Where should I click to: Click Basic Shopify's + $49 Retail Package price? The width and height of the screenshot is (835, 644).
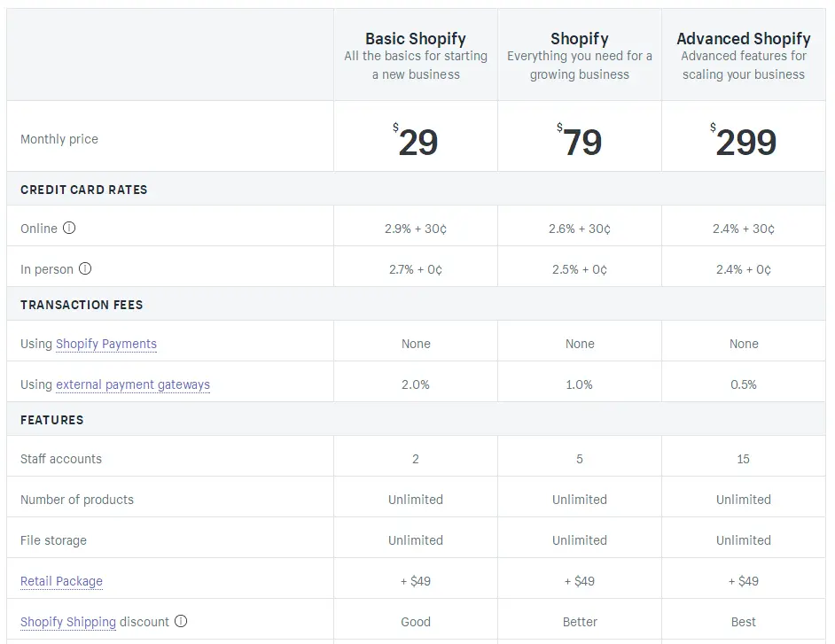tap(416, 581)
